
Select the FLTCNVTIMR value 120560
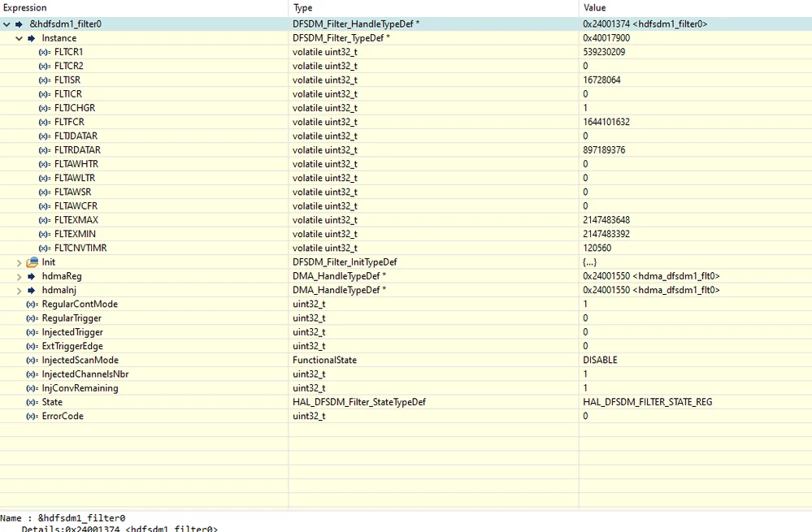click(x=597, y=248)
